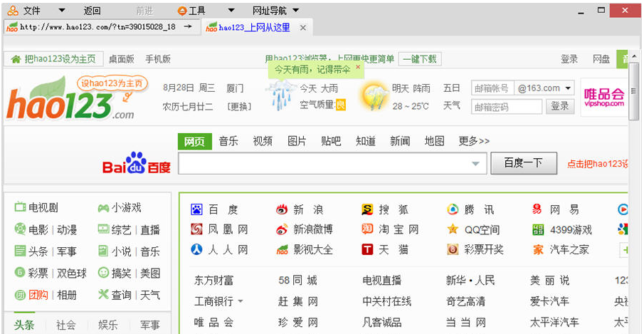This screenshot has width=644, height=334.
Task: Click the 邮箱密码 input field
Action: (507, 107)
